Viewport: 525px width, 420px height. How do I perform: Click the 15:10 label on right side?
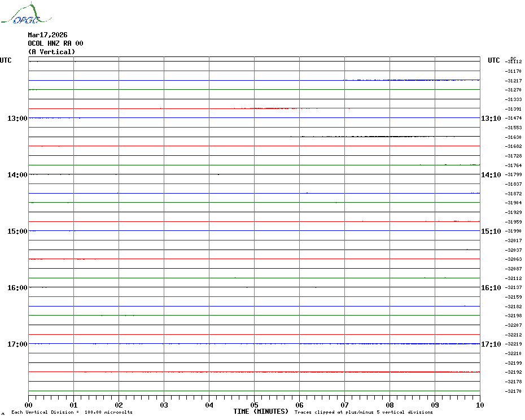(491, 231)
